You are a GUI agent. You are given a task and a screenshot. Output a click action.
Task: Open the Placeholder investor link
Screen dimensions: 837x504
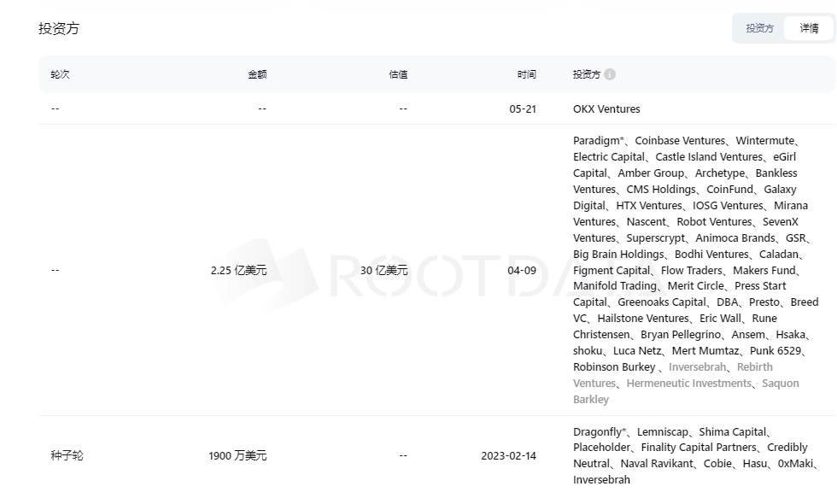(601, 448)
